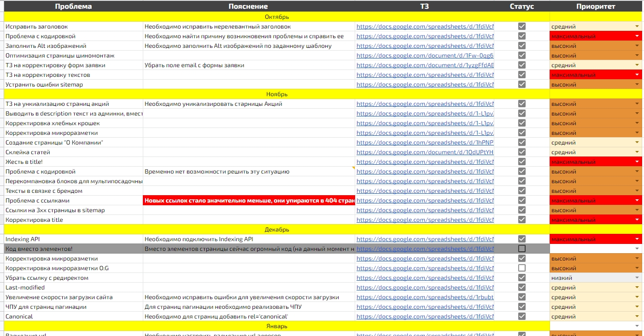
Task: Select red cell starting Новых ссылок стало значительно меньше
Action: pyautogui.click(x=249, y=200)
